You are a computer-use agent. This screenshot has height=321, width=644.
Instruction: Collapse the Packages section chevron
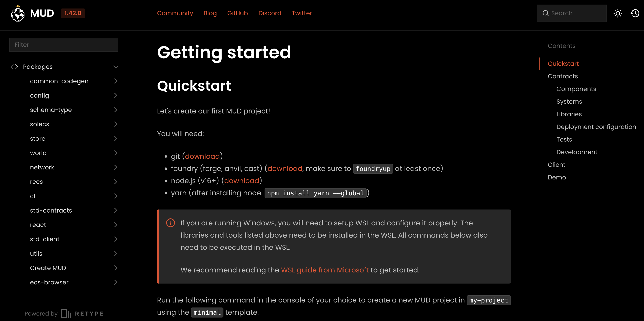coord(116,67)
